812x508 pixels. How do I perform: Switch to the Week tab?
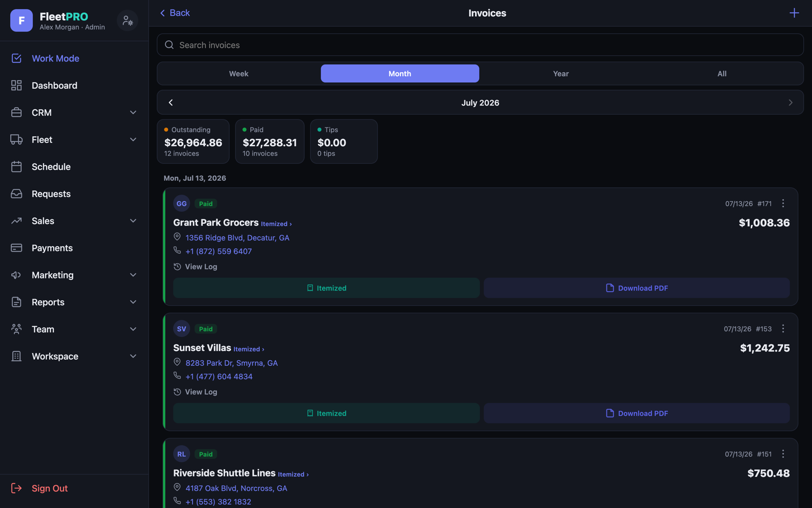pos(239,74)
